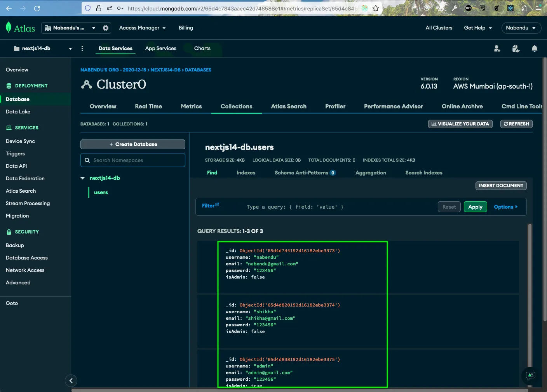The width and height of the screenshot is (547, 392).
Task: Open the Schema Anti-Patterns tab
Action: click(x=305, y=173)
